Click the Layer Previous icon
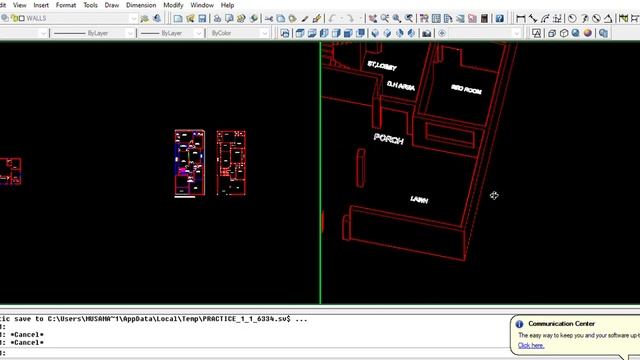The width and height of the screenshot is (640, 360). pyautogui.click(x=157, y=18)
